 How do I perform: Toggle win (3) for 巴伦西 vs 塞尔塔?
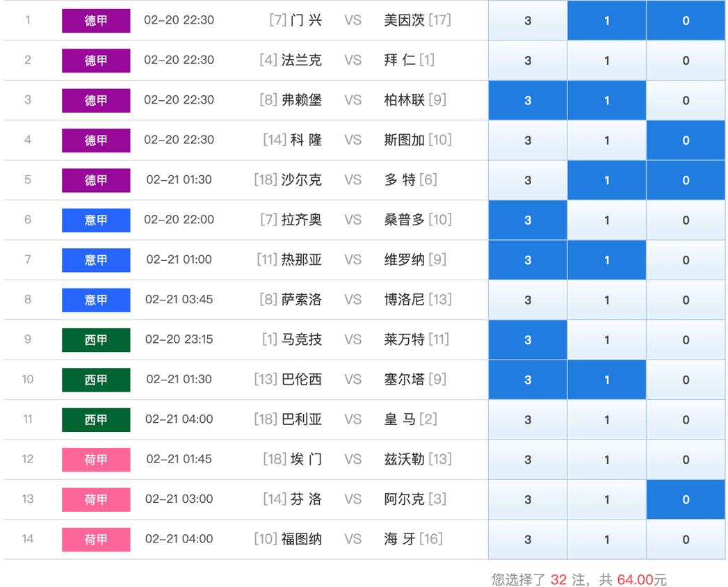click(x=528, y=380)
